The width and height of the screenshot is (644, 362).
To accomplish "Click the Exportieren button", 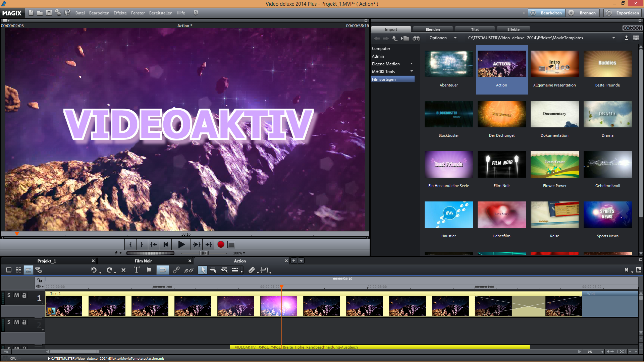I will (623, 13).
